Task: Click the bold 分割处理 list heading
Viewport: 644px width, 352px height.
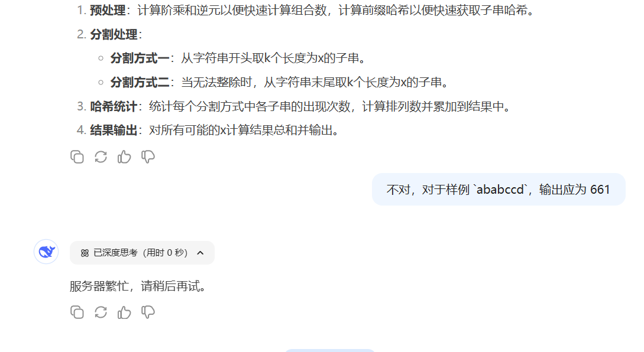Action: 114,34
